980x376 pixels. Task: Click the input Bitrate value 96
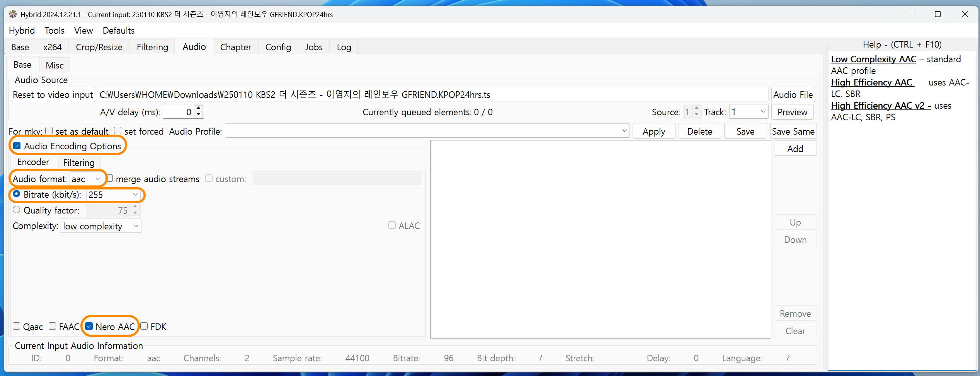pyautogui.click(x=449, y=358)
